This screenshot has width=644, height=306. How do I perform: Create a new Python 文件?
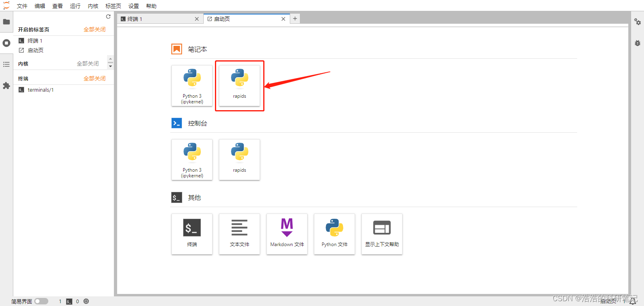(x=334, y=234)
